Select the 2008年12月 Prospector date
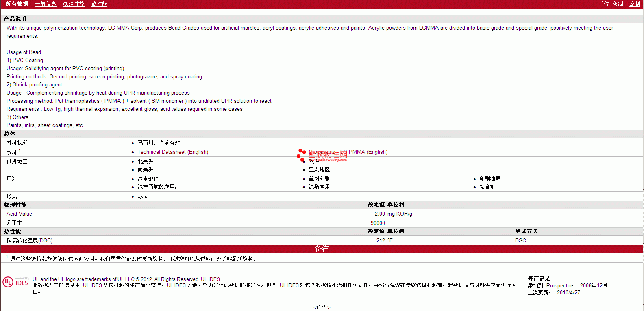The width and height of the screenshot is (644, 311). pyautogui.click(x=594, y=286)
